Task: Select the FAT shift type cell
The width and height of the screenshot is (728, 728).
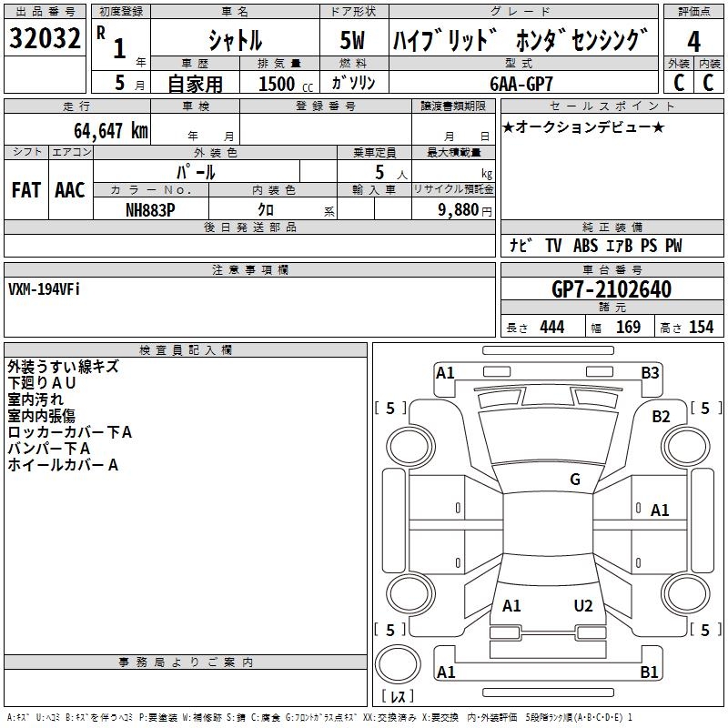Action: click(x=25, y=189)
